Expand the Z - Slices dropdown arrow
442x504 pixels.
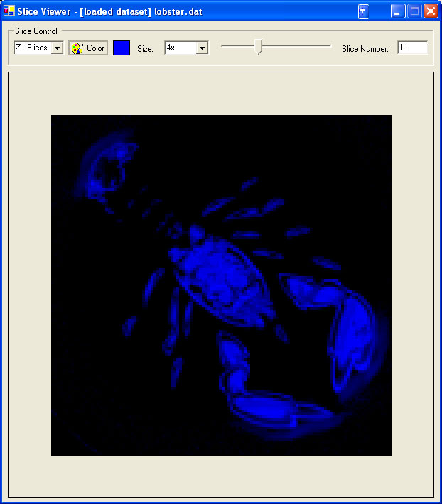(x=57, y=48)
